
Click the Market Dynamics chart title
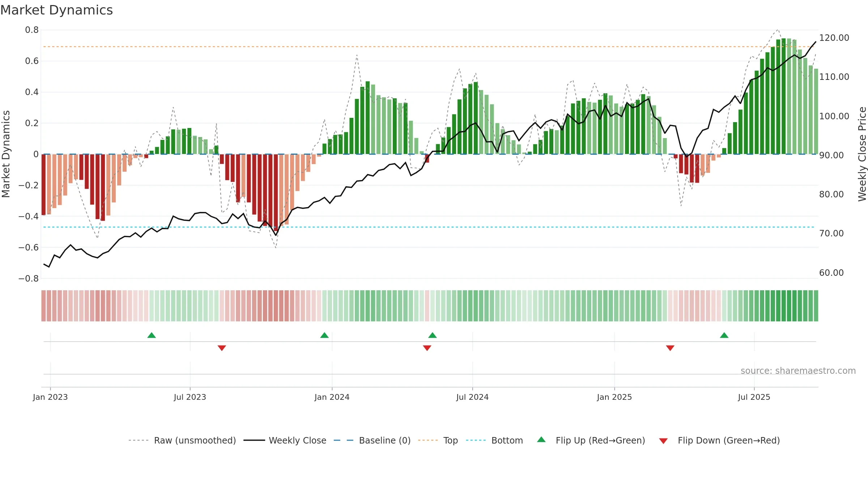(x=56, y=10)
